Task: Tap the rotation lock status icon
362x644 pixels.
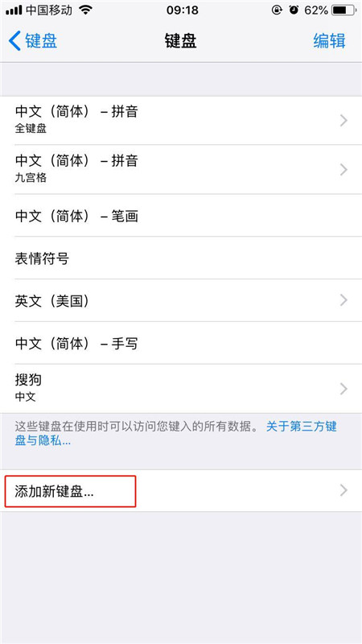Action: tap(277, 10)
